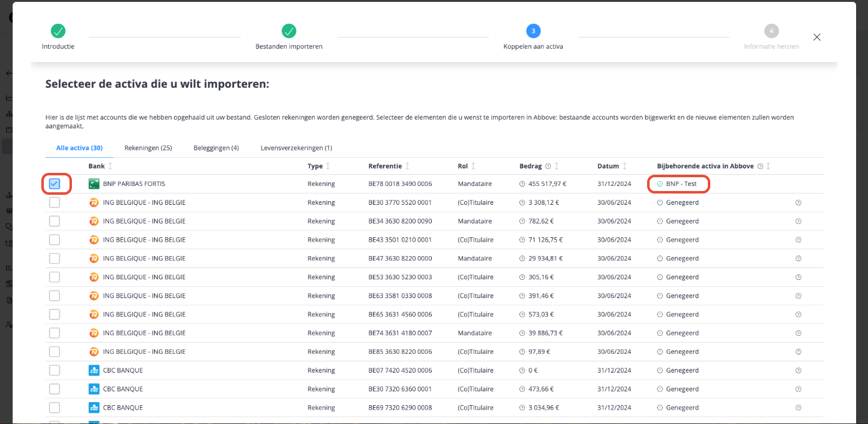Sort by the Bedrag column arrows
The width and height of the screenshot is (868, 424).
[556, 166]
